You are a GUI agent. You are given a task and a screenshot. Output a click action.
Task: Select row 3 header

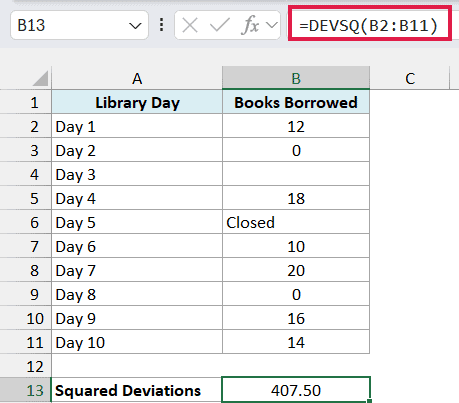point(26,150)
